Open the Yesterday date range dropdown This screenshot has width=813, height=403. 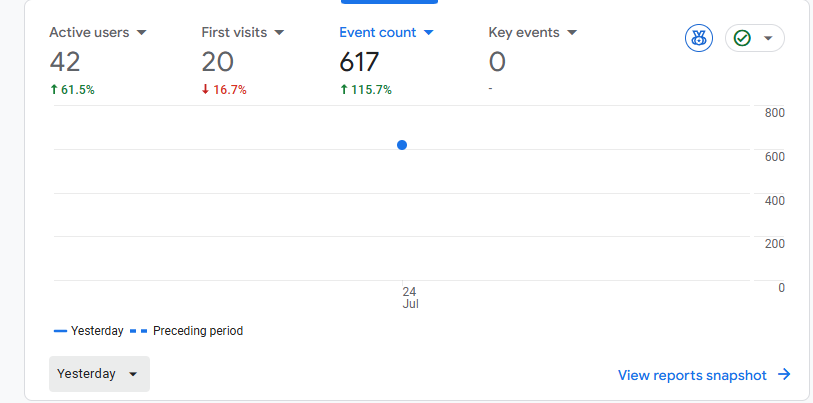(x=100, y=374)
